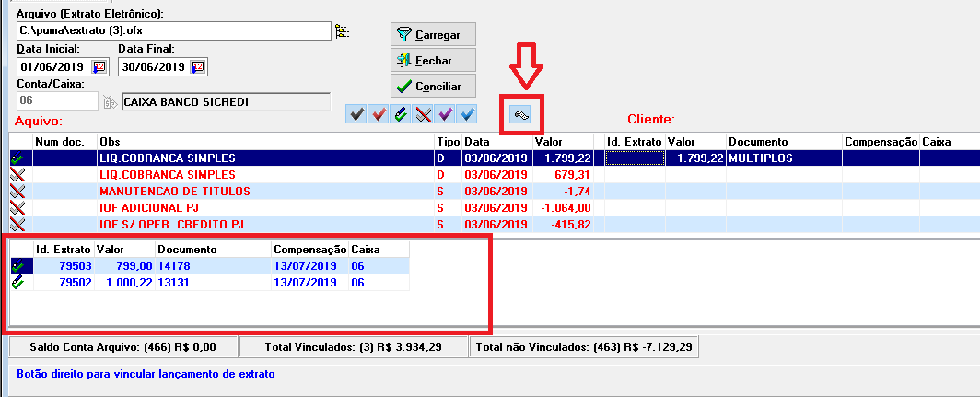The height and width of the screenshot is (397, 980).
Task: Click the Compensação header in lower grid
Action: (x=309, y=249)
